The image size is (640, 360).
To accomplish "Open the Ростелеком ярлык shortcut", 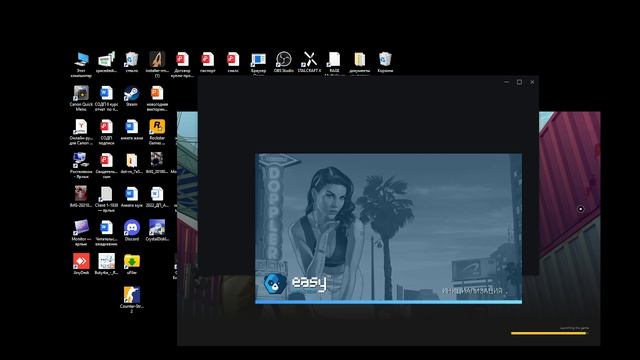I will point(81,165).
